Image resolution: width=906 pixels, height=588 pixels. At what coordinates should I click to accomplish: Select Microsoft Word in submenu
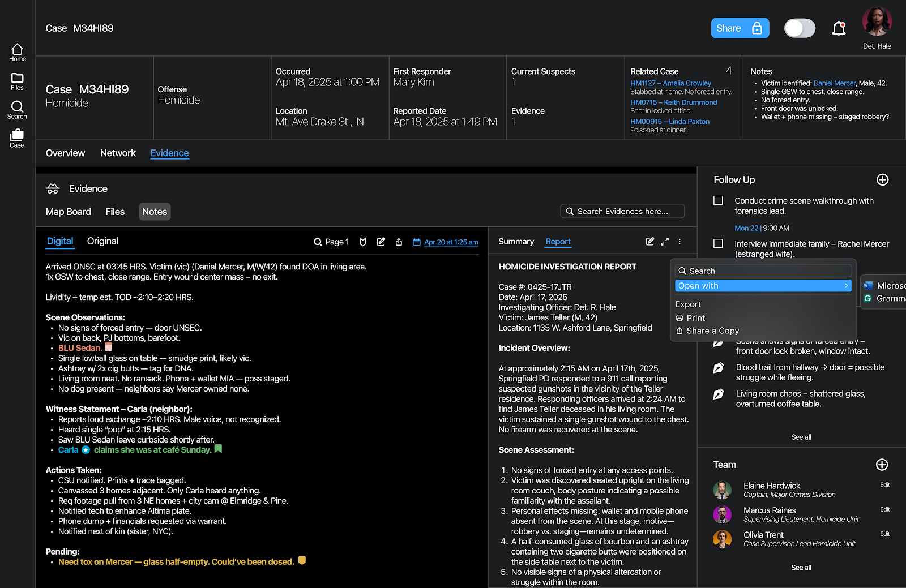coord(884,286)
